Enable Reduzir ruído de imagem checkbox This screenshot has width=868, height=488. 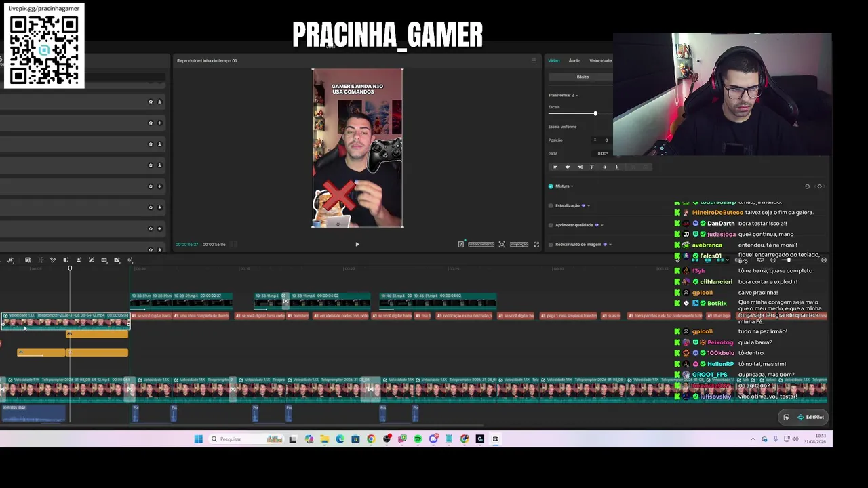(550, 244)
